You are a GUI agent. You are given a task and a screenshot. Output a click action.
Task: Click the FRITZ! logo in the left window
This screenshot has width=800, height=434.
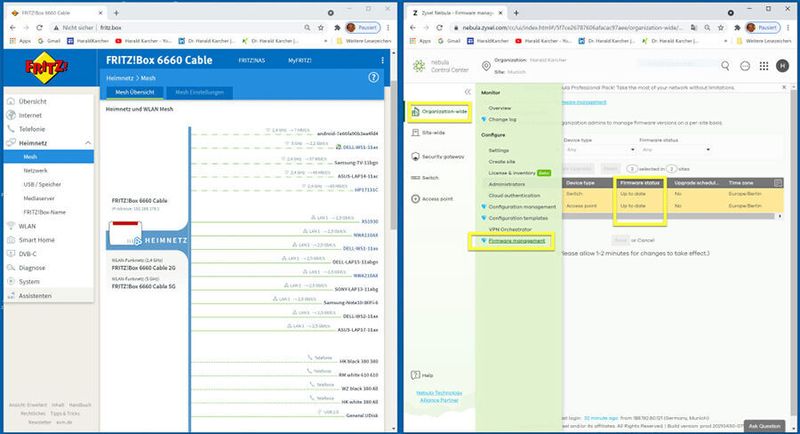point(46,68)
